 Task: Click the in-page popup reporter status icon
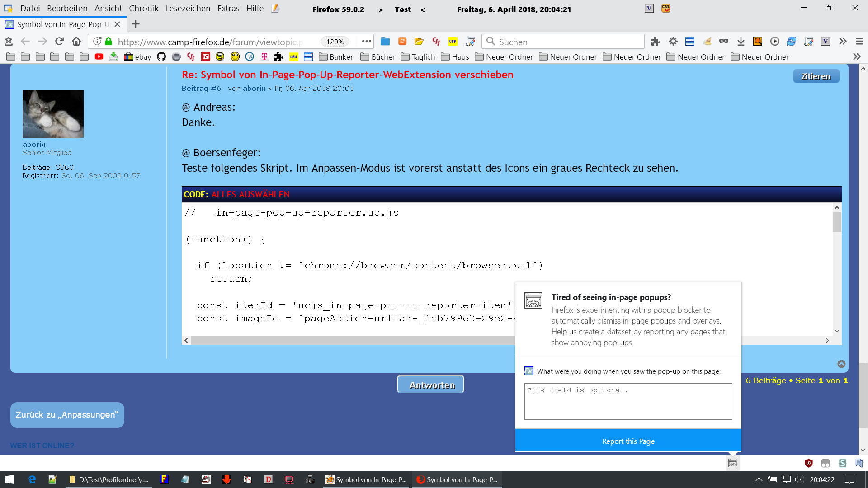733,463
